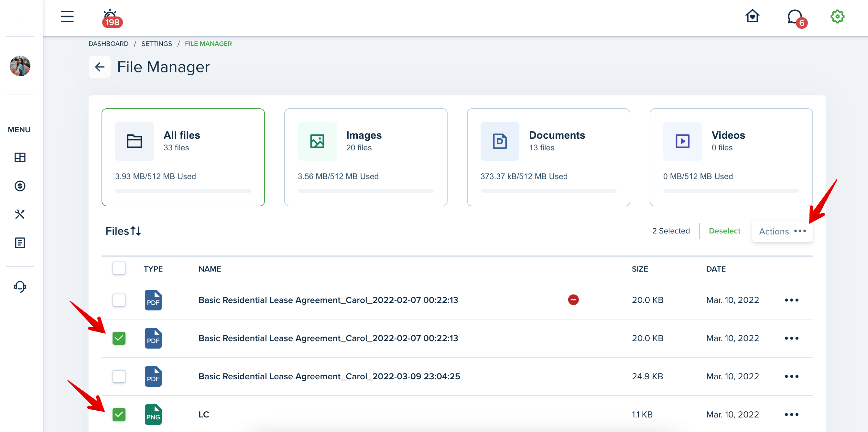Open options for the LC file row
Viewport: 868px width, 432px height.
point(791,414)
